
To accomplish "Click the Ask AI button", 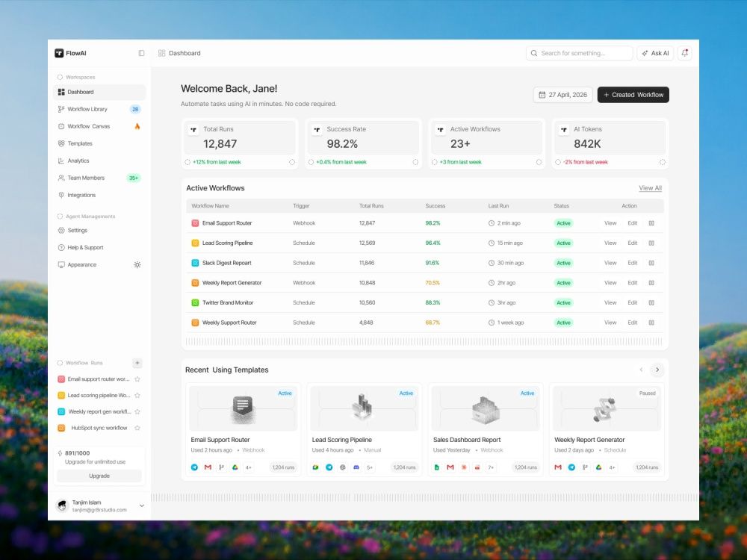I will click(x=655, y=53).
